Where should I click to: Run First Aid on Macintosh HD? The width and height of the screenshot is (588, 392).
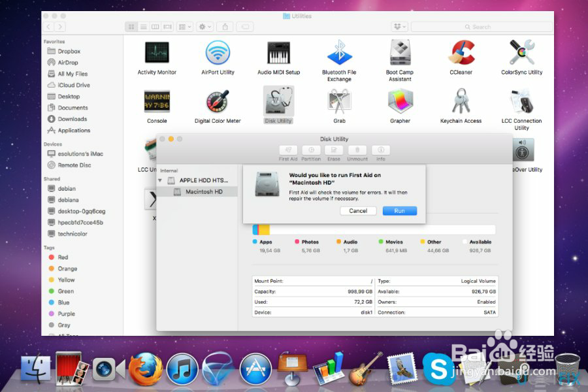(x=400, y=210)
